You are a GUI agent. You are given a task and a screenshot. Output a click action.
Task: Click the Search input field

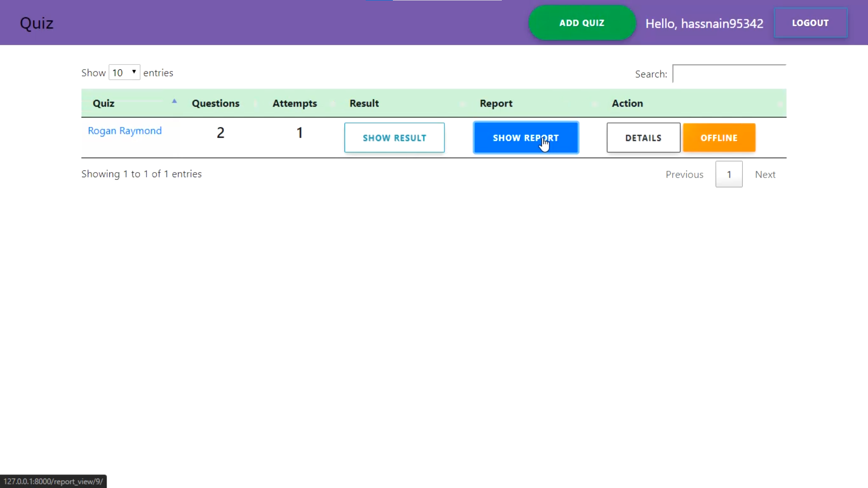click(x=729, y=74)
